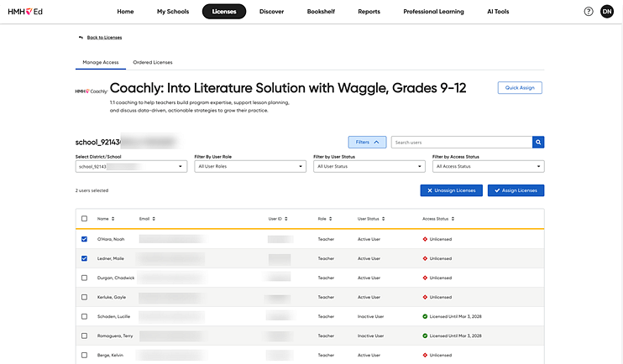Click the unlicensed red icon for O'Hara, Noah
Screen dimensions: 623x364
pos(425,239)
